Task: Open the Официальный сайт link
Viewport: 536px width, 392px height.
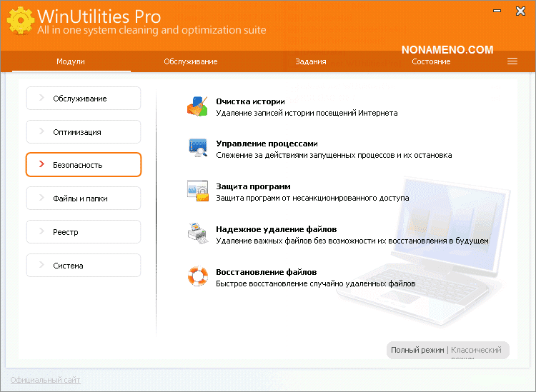Action: click(x=45, y=380)
